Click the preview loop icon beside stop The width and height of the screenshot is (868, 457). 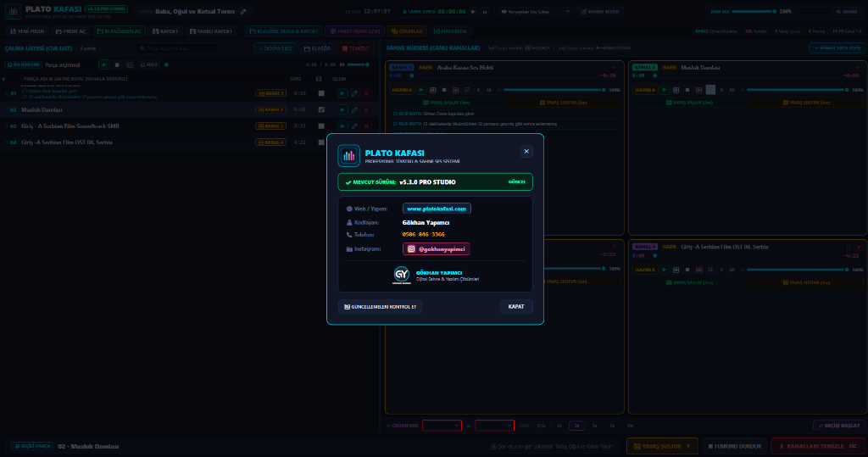(130, 64)
